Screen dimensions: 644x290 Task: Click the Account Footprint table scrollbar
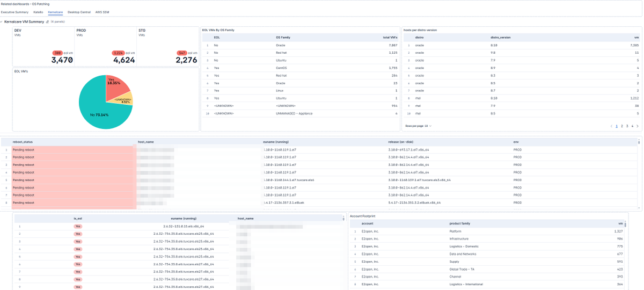click(x=625, y=223)
